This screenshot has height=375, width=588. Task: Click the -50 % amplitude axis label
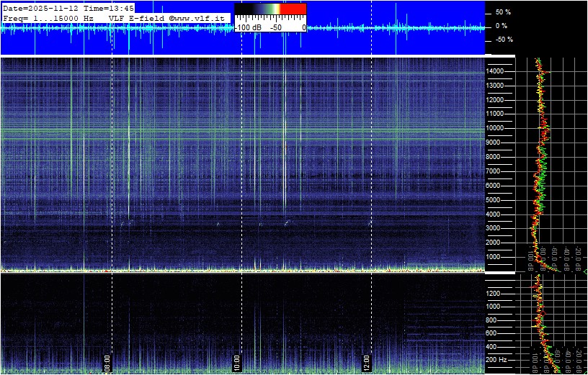[x=503, y=40]
